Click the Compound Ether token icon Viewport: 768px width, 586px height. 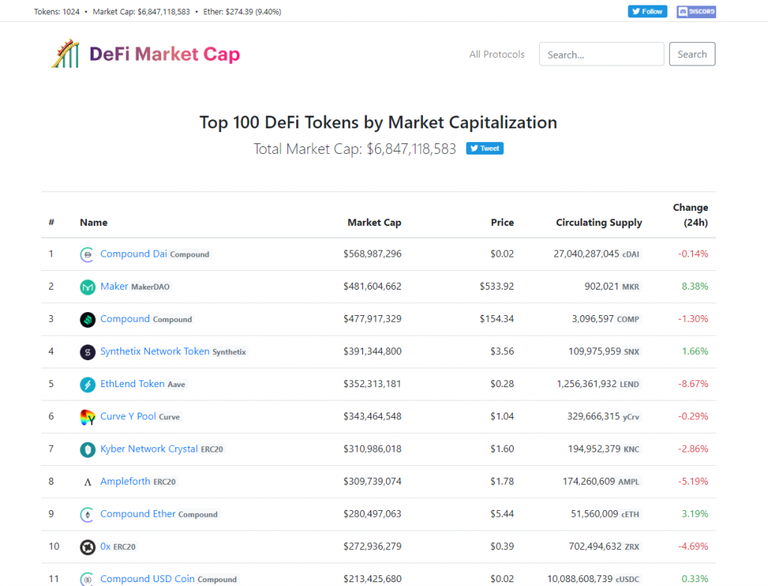(x=87, y=514)
